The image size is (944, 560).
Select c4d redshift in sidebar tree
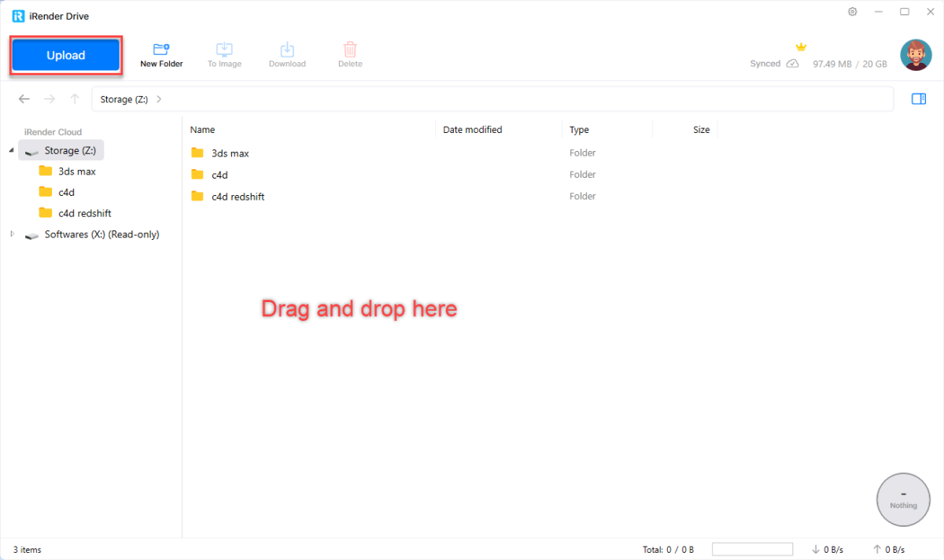coord(84,213)
